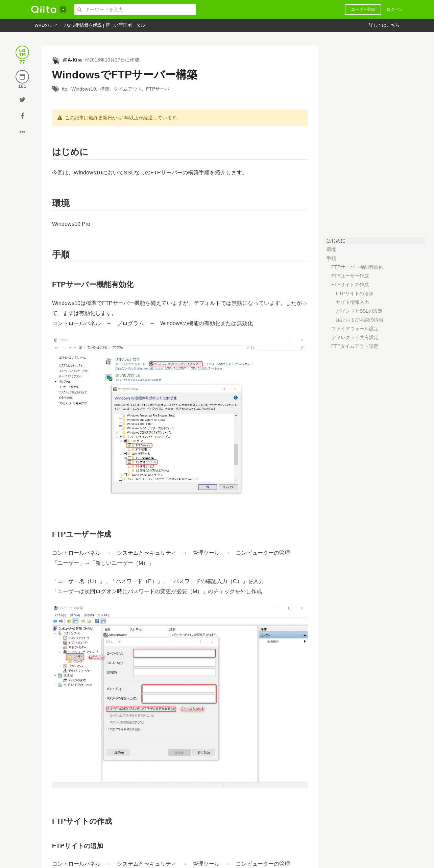Share the article on Facebook
Viewport: 434px width, 868px height.
22,116
